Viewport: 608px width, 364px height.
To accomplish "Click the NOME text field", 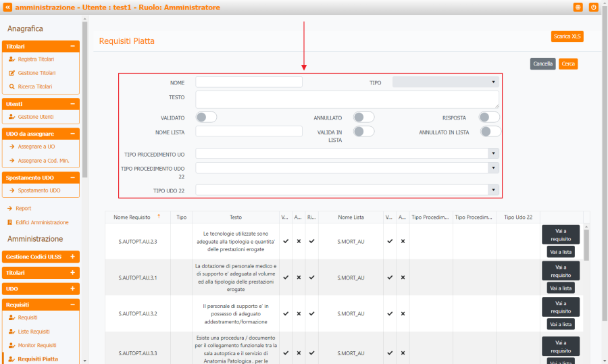I will pyautogui.click(x=249, y=82).
